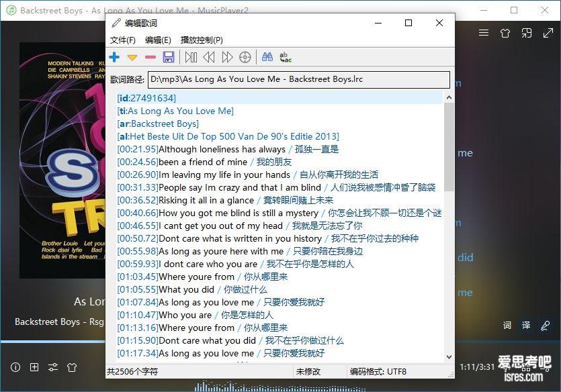This screenshot has height=392, width=561.
Task: Click the play/pause toolbar icon
Action: [191, 57]
